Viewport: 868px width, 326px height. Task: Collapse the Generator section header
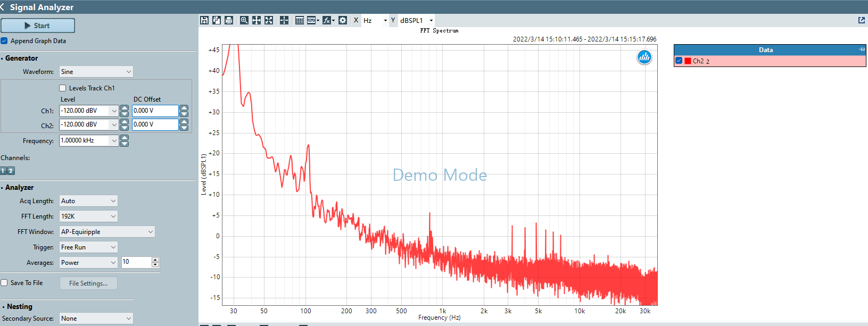[x=21, y=58]
